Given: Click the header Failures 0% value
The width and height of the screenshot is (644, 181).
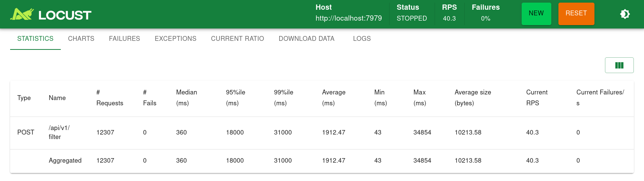Looking at the screenshot, I should coord(486,18).
